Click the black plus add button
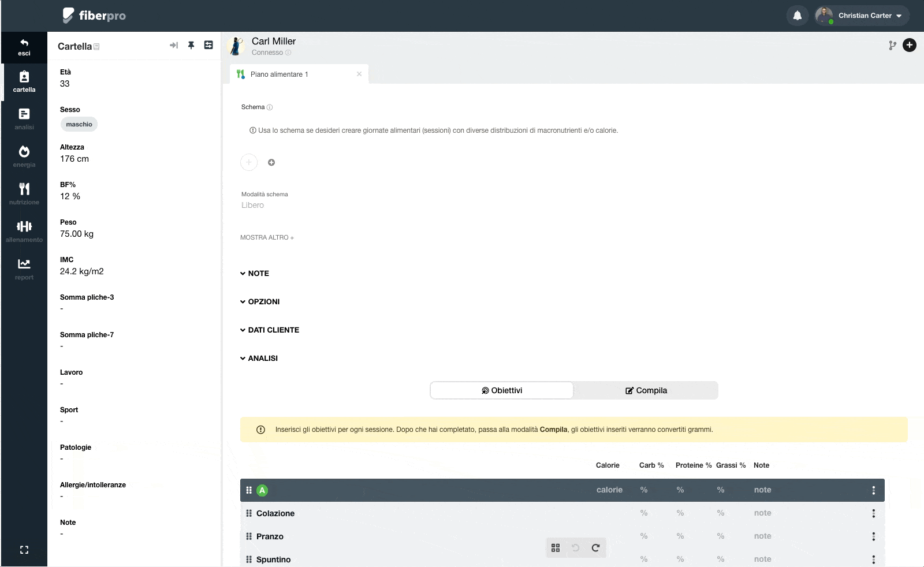 [x=910, y=45]
